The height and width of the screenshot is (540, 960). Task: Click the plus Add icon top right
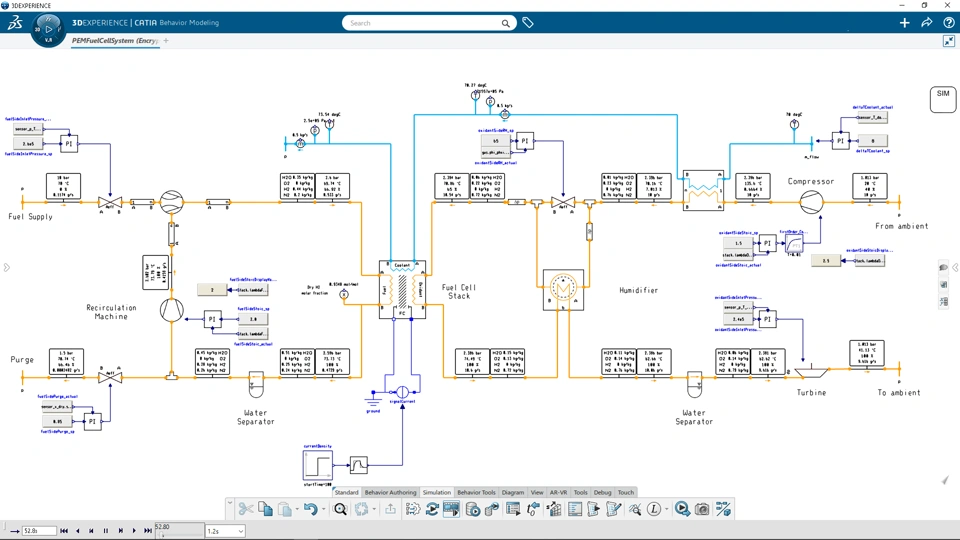904,23
